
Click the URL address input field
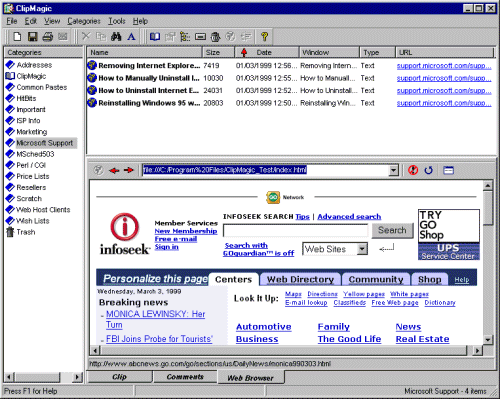(x=266, y=170)
